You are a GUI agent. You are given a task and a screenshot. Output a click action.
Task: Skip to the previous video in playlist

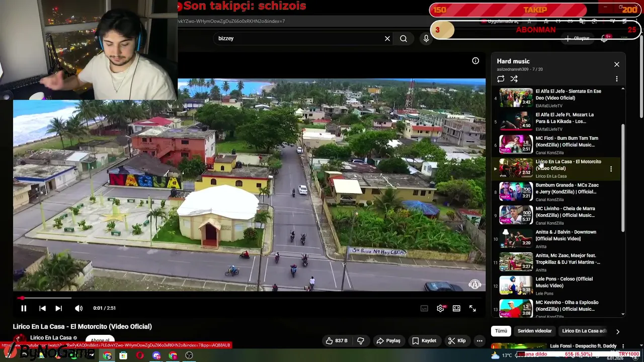click(x=42, y=308)
